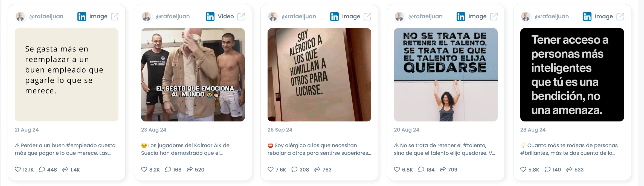The width and height of the screenshot is (644, 186).
Task: Click comment icon with 308 comments
Action: click(294, 169)
